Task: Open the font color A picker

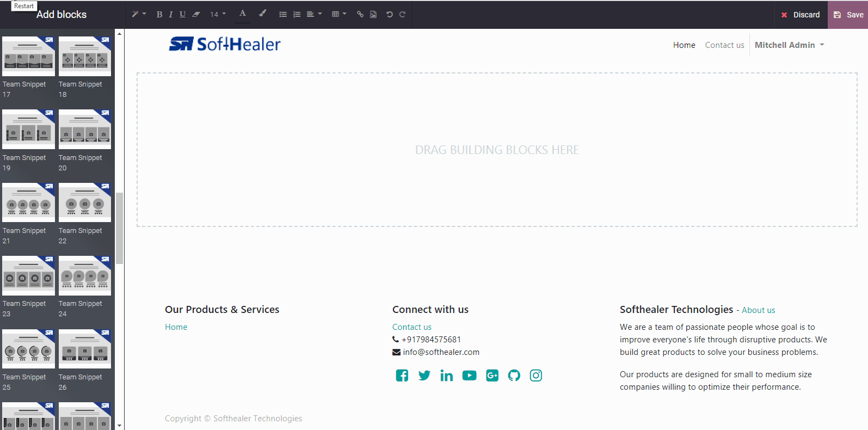Action: click(243, 14)
